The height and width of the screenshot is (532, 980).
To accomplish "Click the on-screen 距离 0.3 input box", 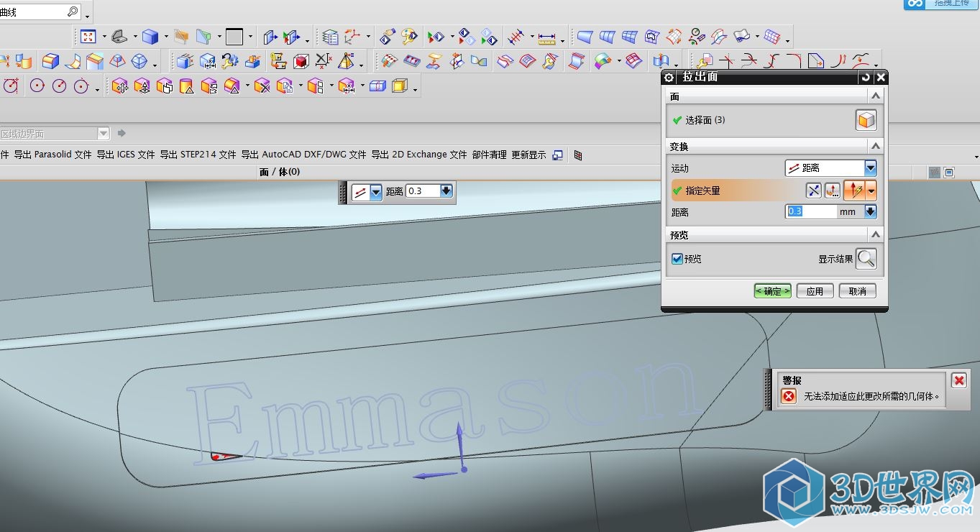I will point(423,191).
